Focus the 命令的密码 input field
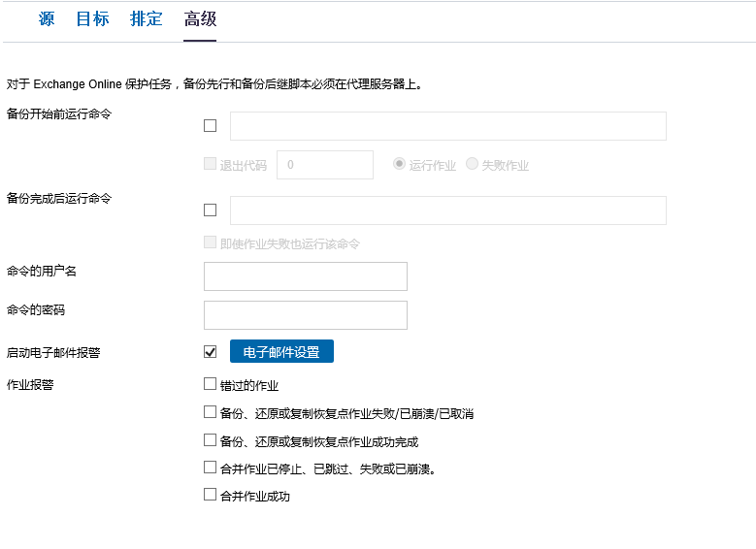 point(305,315)
